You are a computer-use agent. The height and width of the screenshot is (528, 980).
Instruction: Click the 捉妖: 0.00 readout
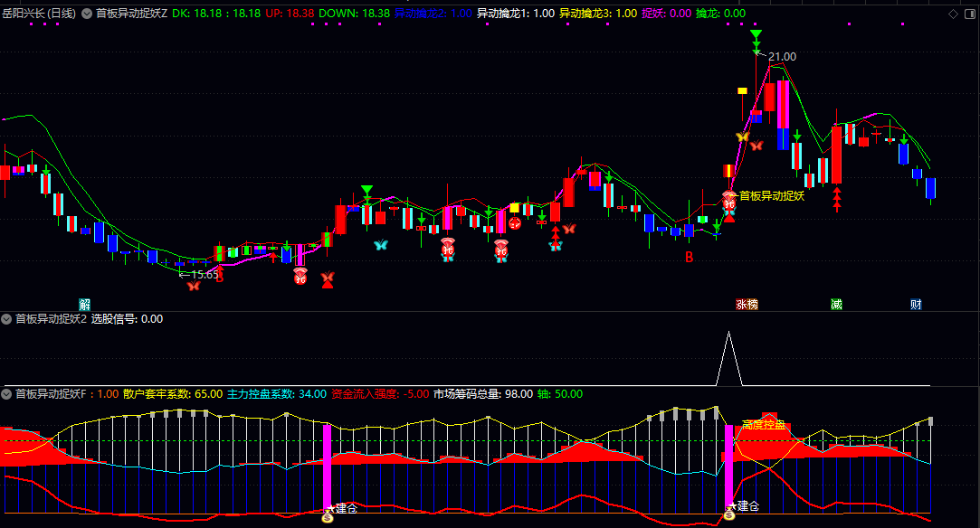[x=667, y=13]
